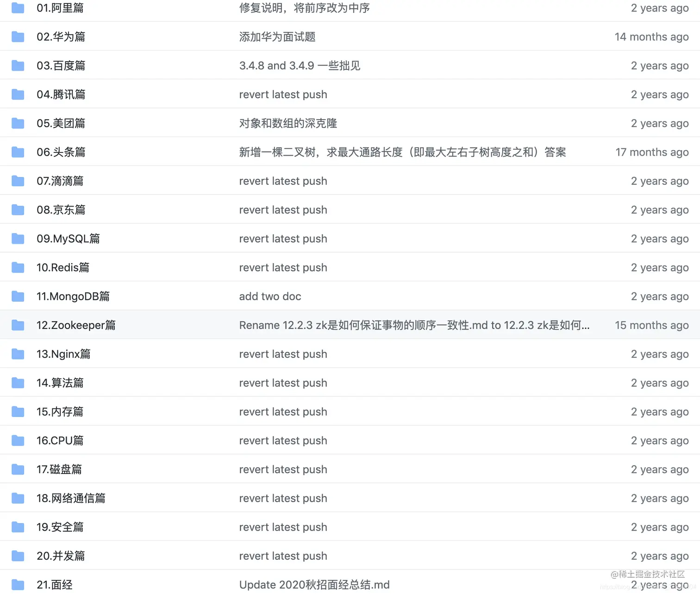700x594 pixels.
Task: Click the folder icon beside 14.算法篇
Action: click(x=18, y=383)
